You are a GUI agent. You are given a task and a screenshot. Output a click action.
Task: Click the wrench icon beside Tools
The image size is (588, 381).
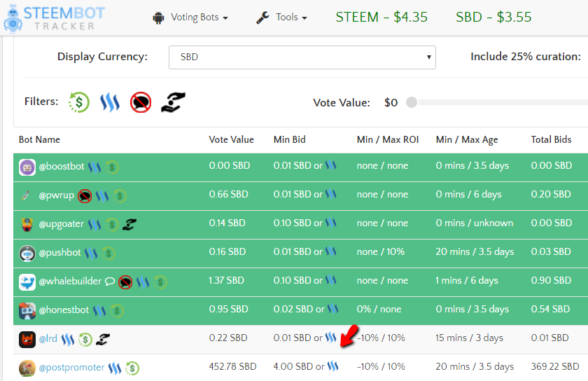[262, 18]
